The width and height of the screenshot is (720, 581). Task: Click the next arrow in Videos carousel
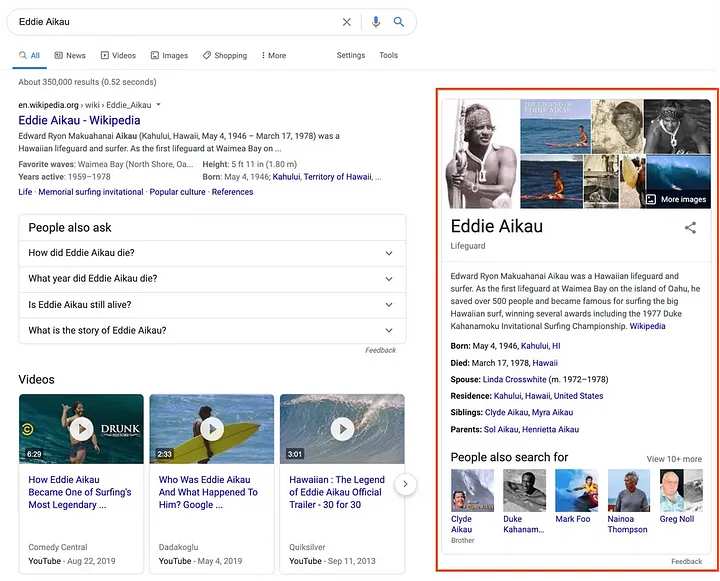coord(405,484)
